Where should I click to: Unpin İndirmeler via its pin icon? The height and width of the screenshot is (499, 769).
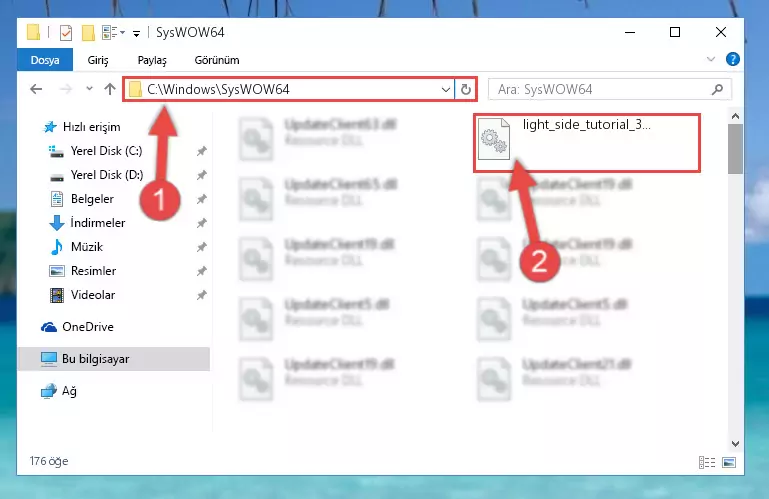point(201,223)
